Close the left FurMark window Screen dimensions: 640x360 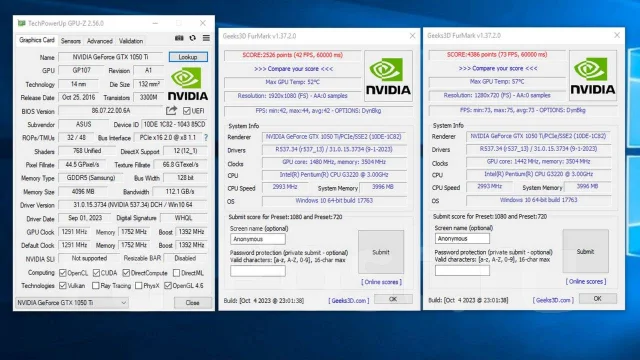coord(412,36)
